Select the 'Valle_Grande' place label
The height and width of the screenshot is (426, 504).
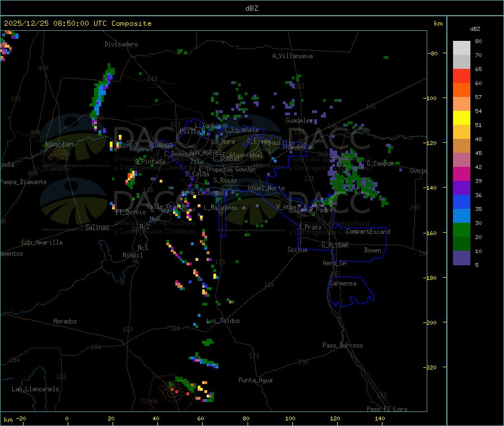(x=166, y=207)
